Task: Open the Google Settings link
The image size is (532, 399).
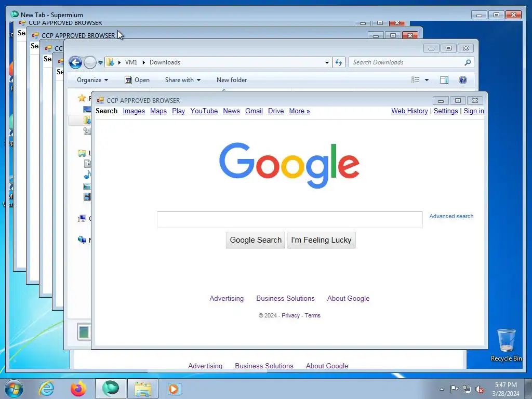Action: point(446,111)
